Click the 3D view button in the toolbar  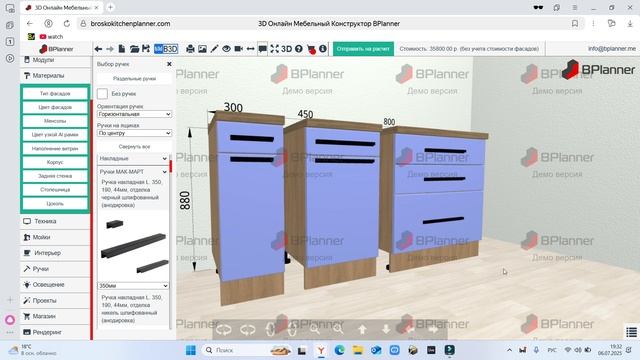[x=287, y=49]
